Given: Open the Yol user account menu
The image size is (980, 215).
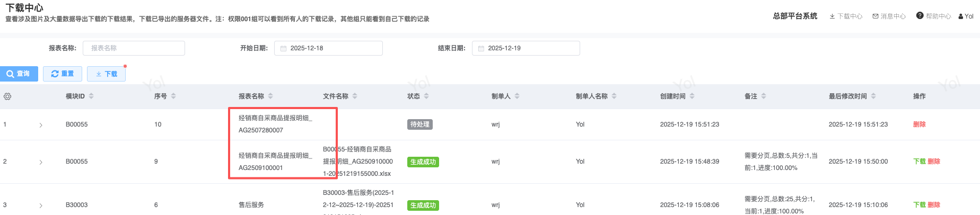Looking at the screenshot, I should 966,16.
